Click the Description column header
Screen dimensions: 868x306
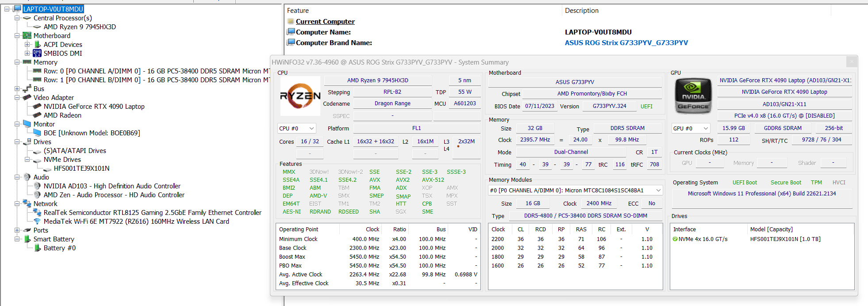point(581,11)
